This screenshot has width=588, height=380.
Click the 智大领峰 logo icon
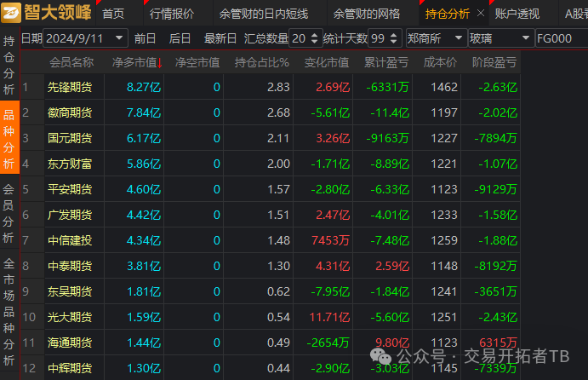point(11,12)
